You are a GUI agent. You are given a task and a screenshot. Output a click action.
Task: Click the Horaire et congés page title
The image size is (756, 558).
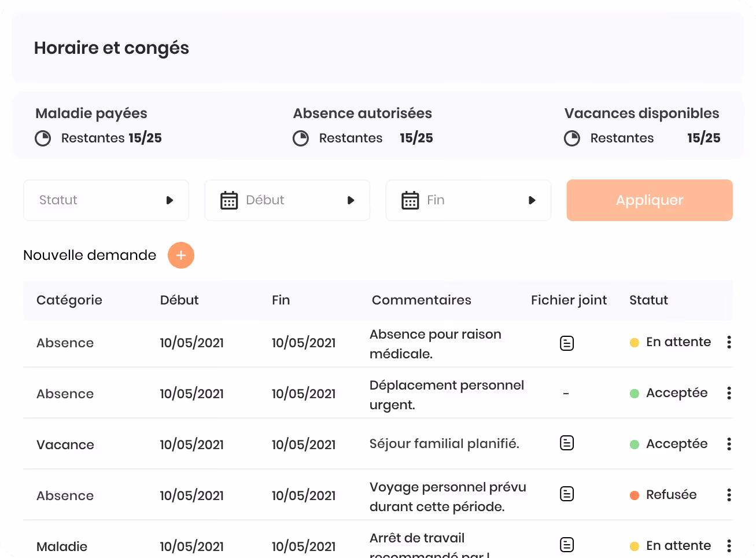pos(112,48)
